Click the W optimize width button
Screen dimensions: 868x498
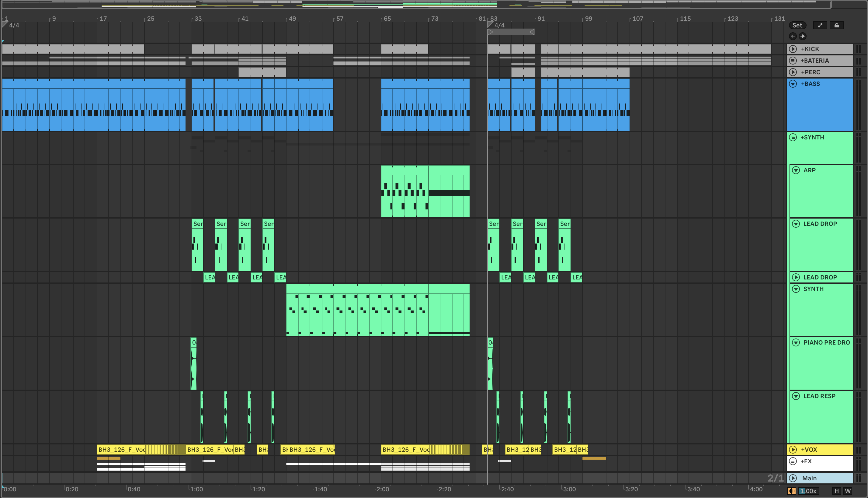click(x=848, y=491)
